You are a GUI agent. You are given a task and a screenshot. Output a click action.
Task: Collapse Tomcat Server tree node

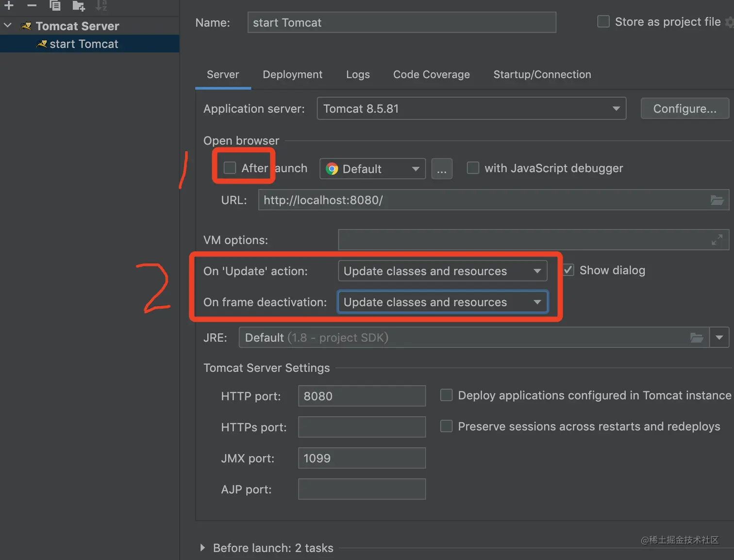click(x=8, y=25)
